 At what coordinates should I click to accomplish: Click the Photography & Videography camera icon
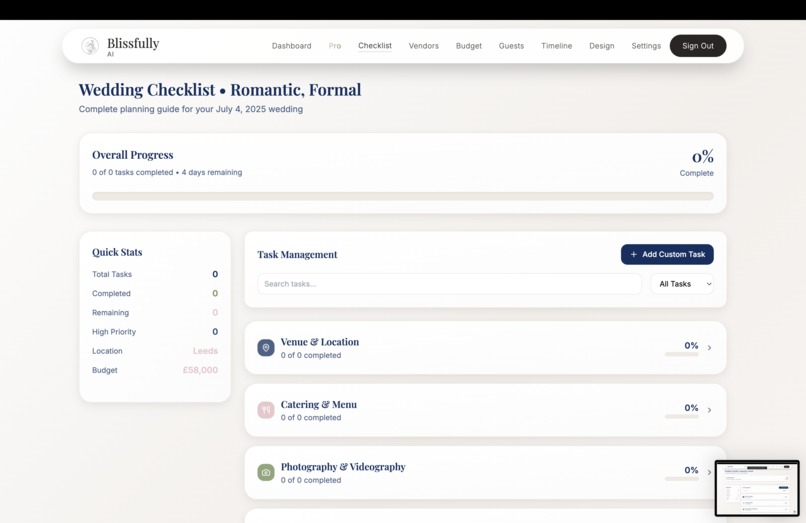pos(266,472)
